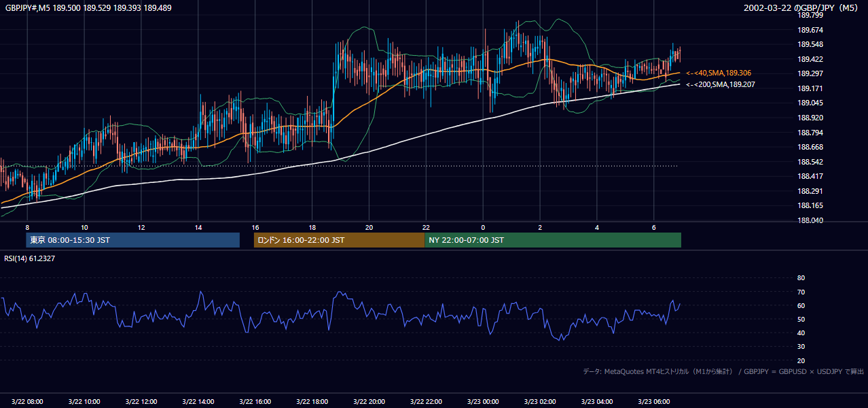This screenshot has height=408, width=868.
Task: Click the 2002-03-22 GBP/JPY (M5) chart title
Action: click(802, 8)
